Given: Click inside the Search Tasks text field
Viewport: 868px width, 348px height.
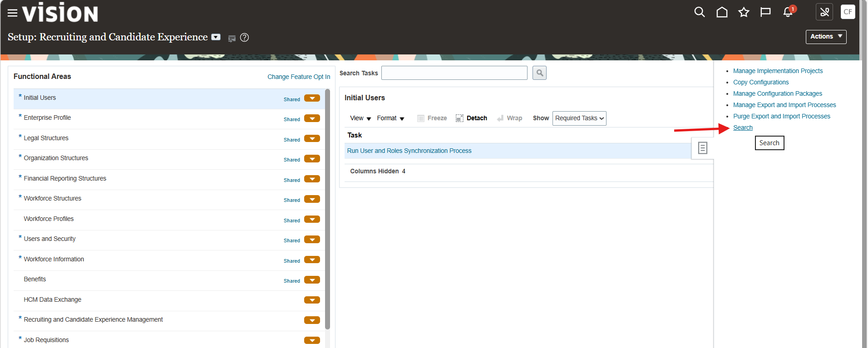Looking at the screenshot, I should pos(454,73).
